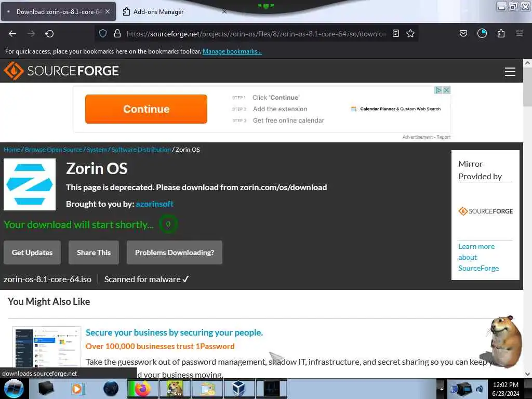
Task: Close the Add-ons Manager tab
Action: (224, 11)
